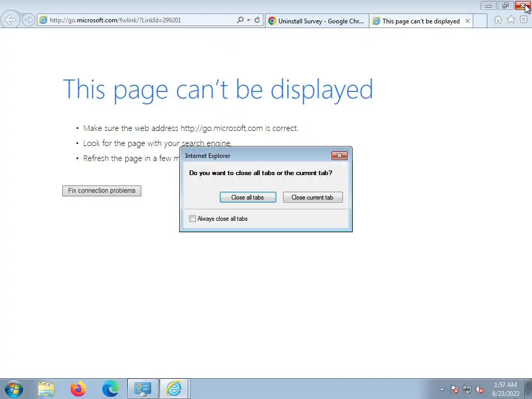Dismiss the Internet Explorer dialog with X
Screen dimensions: 532x399
click(x=339, y=156)
